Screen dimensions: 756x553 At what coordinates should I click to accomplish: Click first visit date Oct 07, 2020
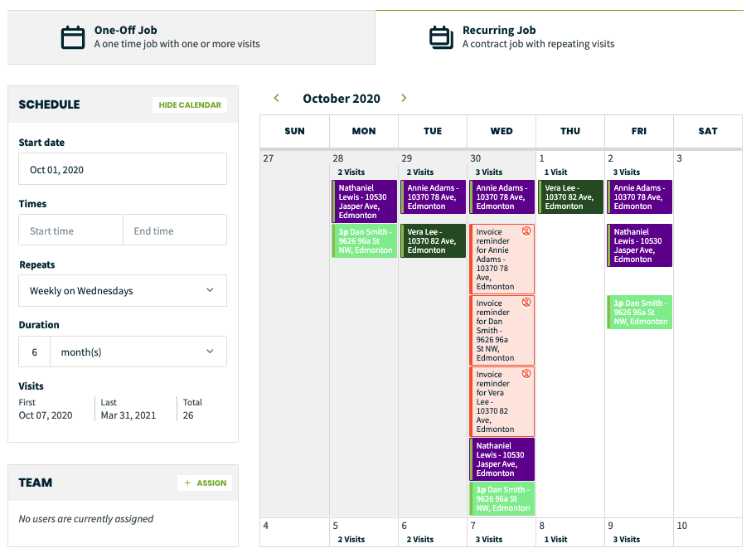[46, 415]
